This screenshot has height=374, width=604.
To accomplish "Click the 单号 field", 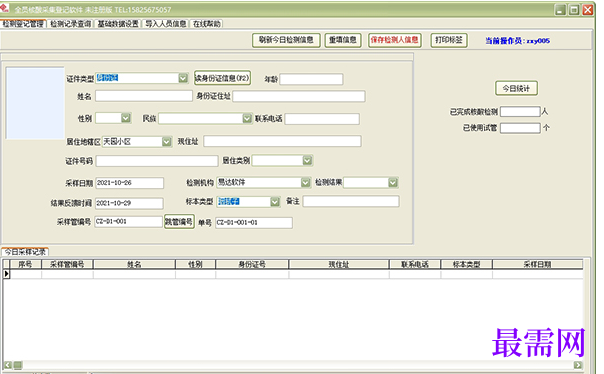I will click(253, 223).
